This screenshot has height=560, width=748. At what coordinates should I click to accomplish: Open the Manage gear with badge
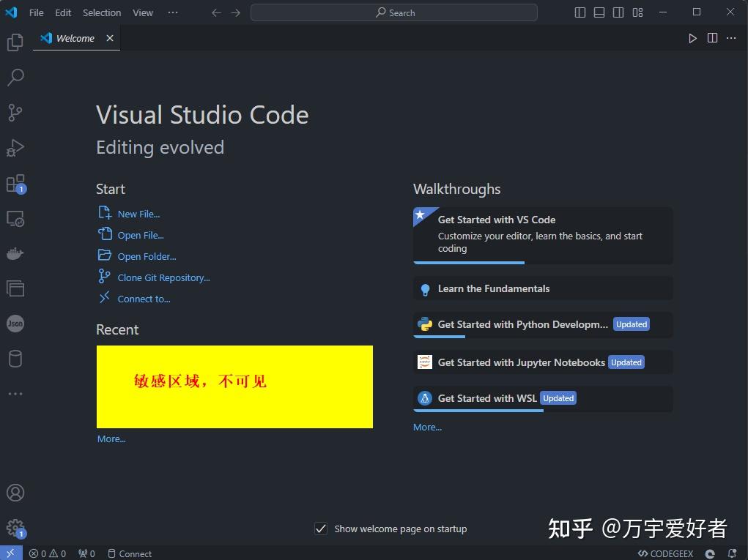[x=15, y=526]
